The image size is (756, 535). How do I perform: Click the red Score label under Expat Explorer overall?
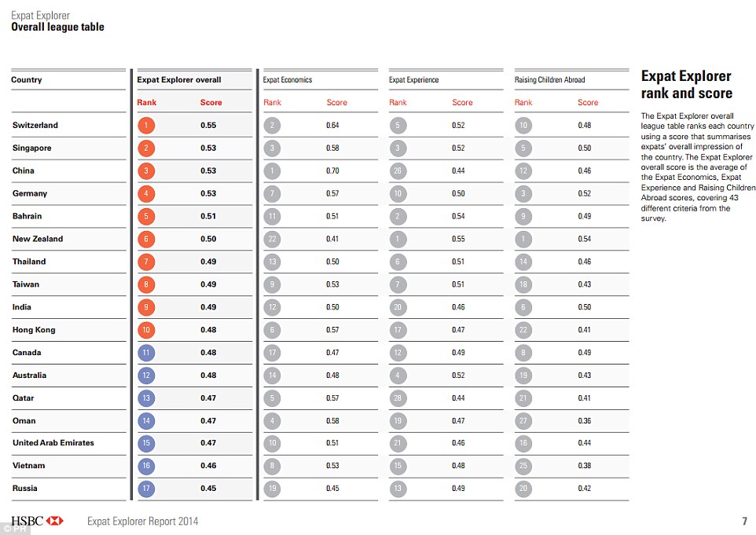point(211,103)
